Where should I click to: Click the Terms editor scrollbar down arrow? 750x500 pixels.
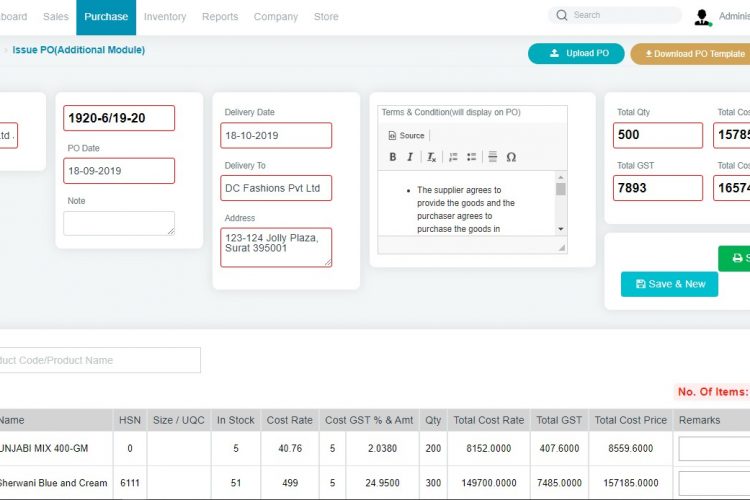click(561, 230)
